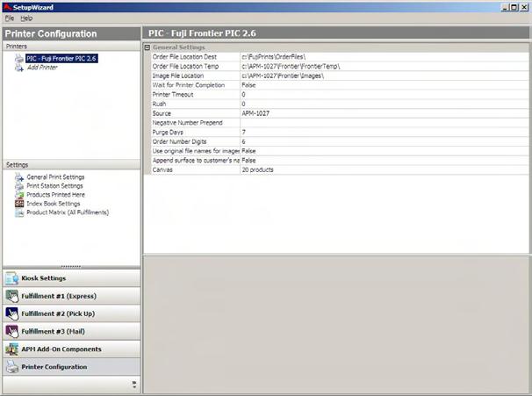The height and width of the screenshot is (396, 532).
Task: Click the navigation pane splitter grip
Action: [x=71, y=267]
